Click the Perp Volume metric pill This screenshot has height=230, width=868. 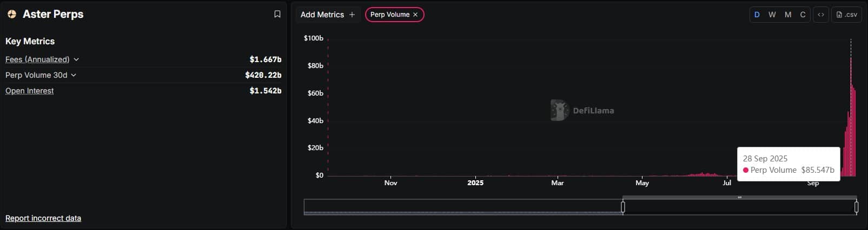389,15
